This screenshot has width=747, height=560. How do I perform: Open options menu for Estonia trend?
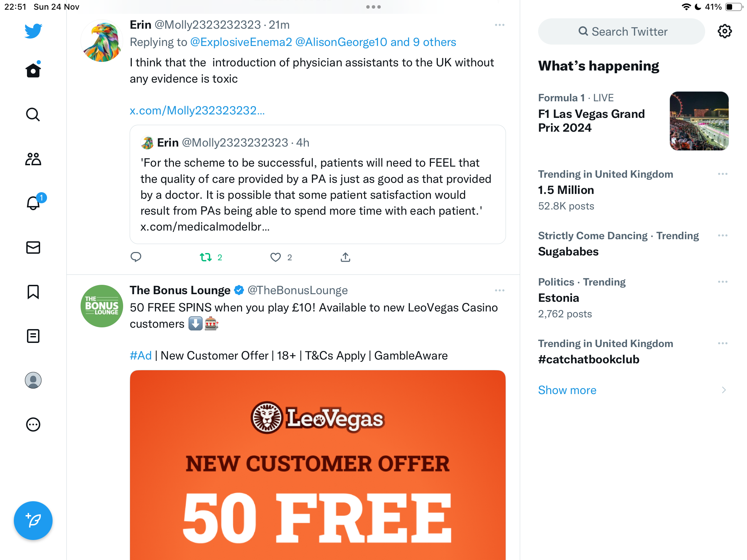point(722,282)
